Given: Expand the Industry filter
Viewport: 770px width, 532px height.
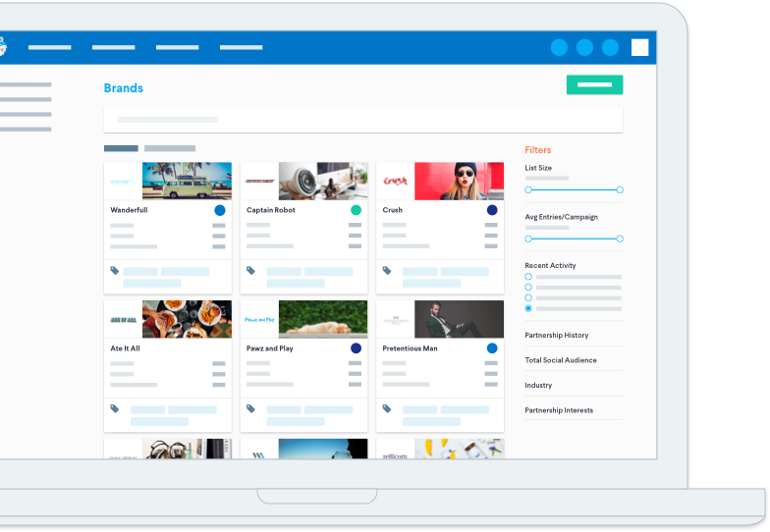Looking at the screenshot, I should point(538,385).
